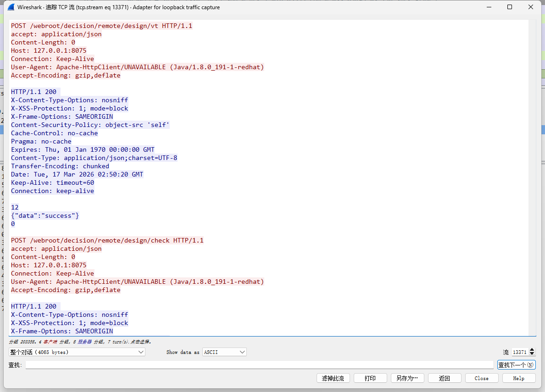Minimize the Follow TCP Stream window
The image size is (545, 392).
488,7
